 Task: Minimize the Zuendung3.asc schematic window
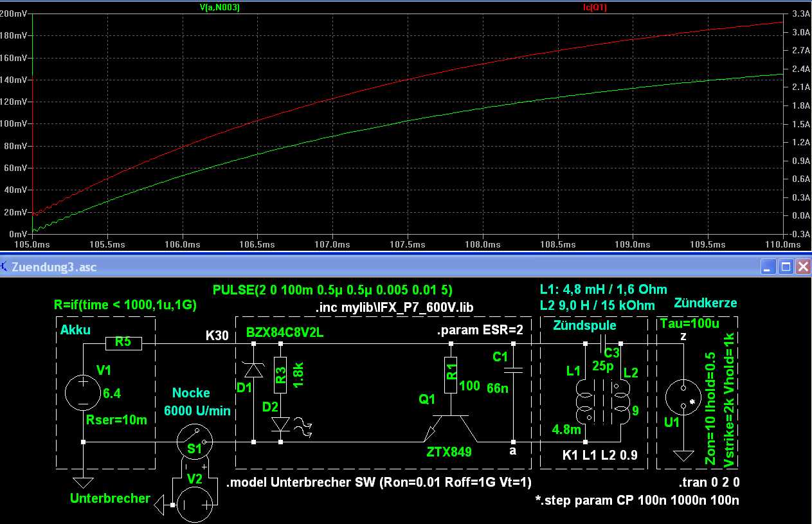click(769, 266)
